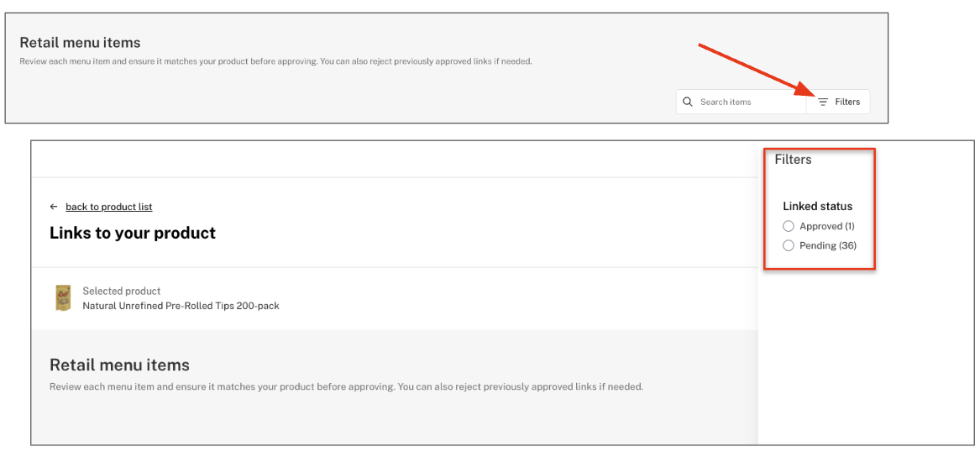Image resolution: width=980 pixels, height=452 pixels.
Task: Click Retail menu items heading in top panel
Action: (x=80, y=43)
